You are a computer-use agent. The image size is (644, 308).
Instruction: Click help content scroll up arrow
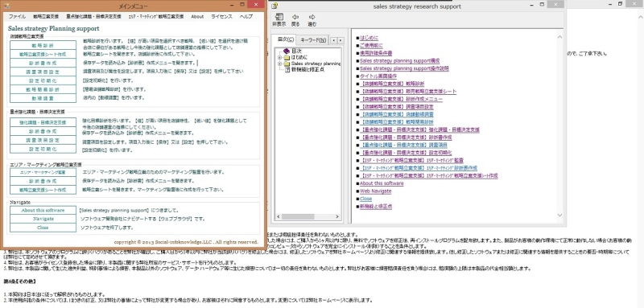coord(559,37)
